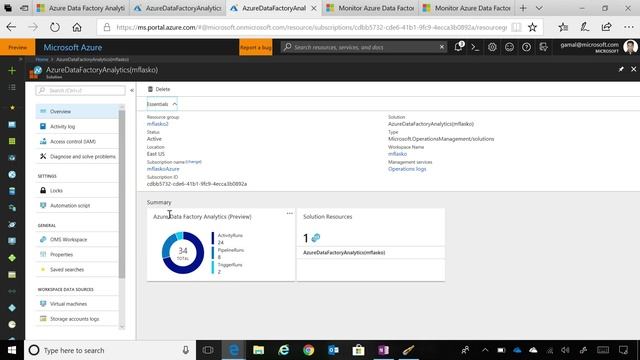Open Outlook from taskbar
This screenshot has width=640, height=360.
click(333, 350)
